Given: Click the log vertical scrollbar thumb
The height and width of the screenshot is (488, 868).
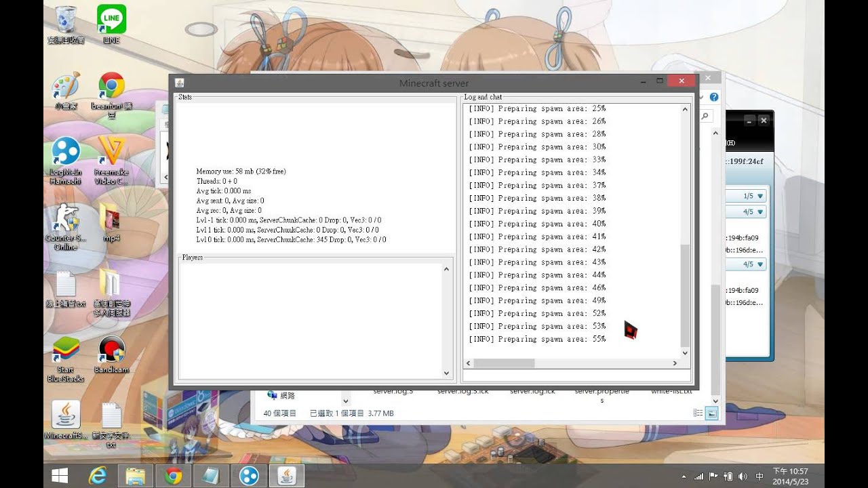Looking at the screenshot, I should point(684,296).
